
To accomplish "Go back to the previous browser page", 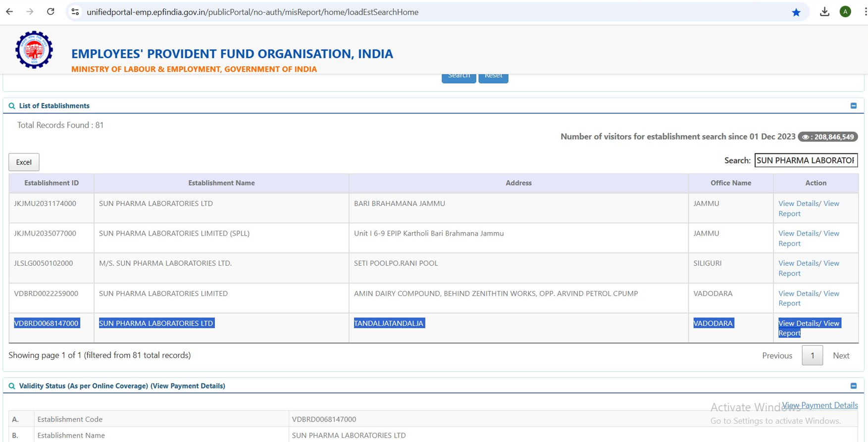I will point(9,12).
